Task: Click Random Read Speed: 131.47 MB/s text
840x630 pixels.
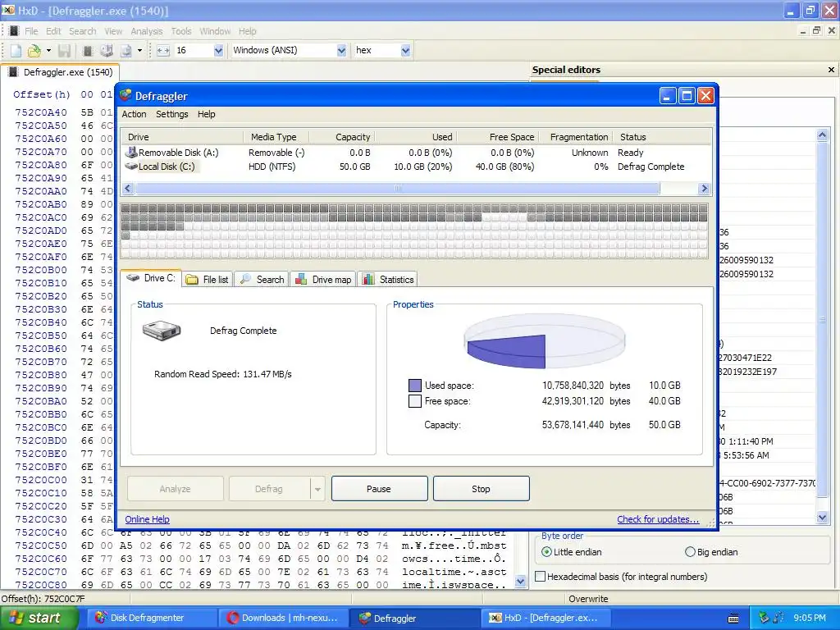Action: tap(223, 374)
